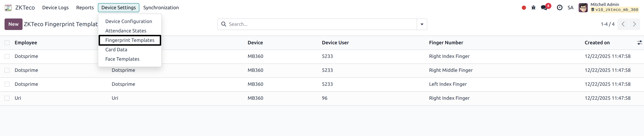Check the Uri row checkbox
This screenshot has height=136, width=644.
point(7,98)
